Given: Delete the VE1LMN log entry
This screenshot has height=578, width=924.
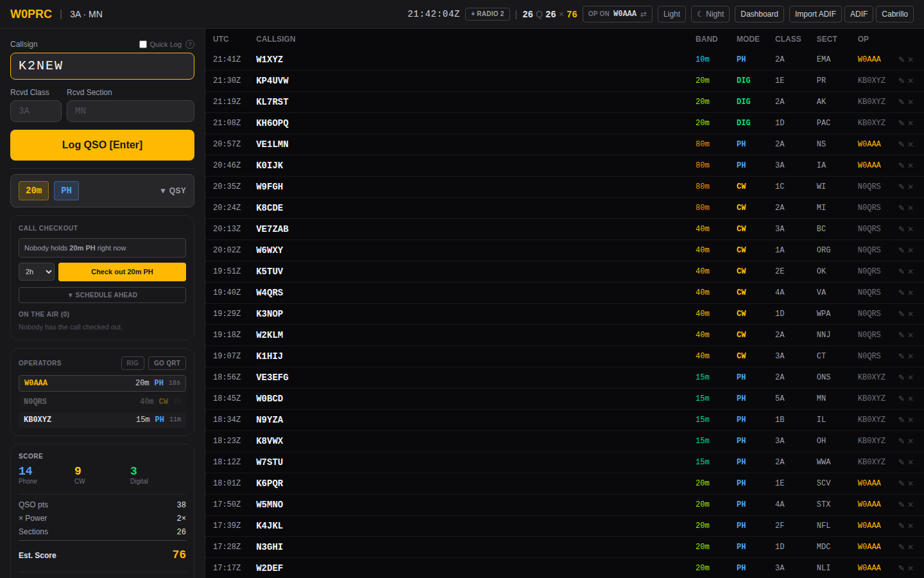Looking at the screenshot, I should click(x=911, y=144).
